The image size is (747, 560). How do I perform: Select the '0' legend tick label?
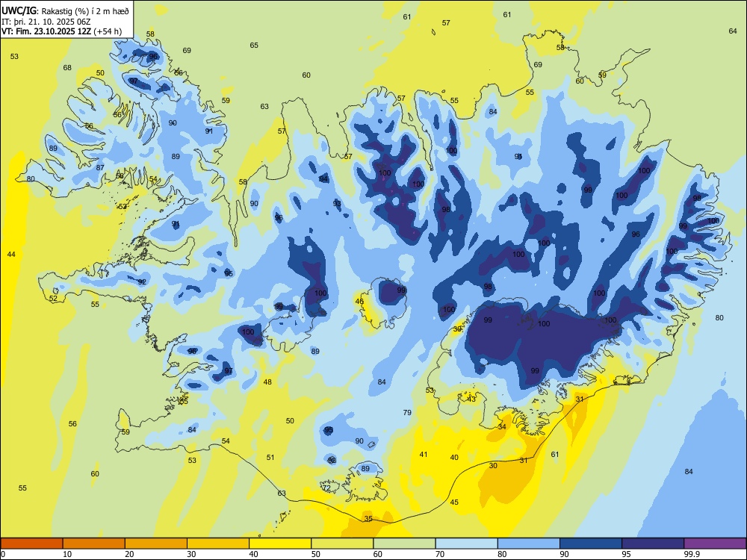pos(3,554)
